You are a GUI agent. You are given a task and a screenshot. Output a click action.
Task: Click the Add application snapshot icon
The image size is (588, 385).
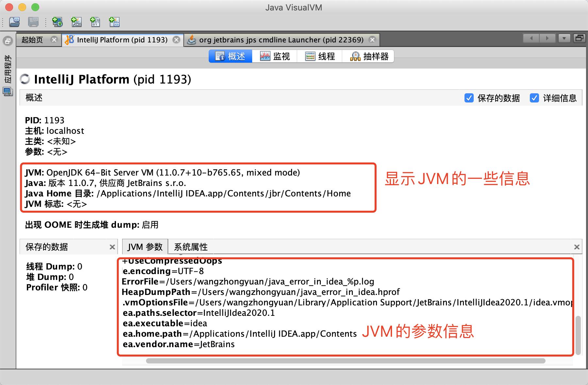pyautogui.click(x=114, y=22)
